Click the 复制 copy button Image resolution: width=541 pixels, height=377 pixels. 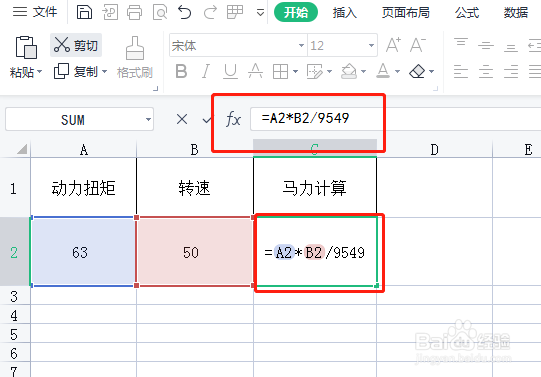pos(76,71)
